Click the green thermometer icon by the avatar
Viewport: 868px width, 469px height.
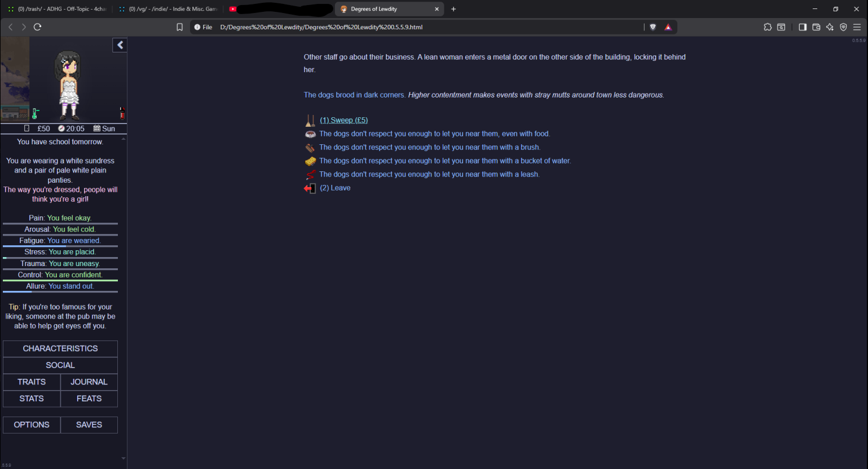35,113
